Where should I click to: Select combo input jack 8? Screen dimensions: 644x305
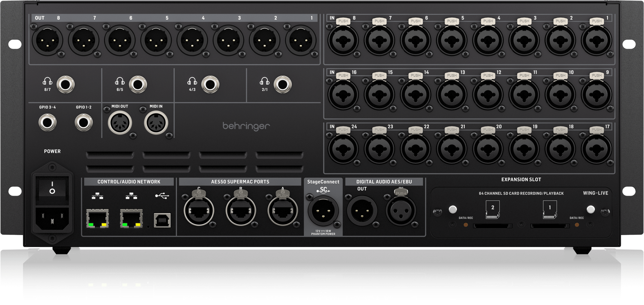[x=343, y=41]
